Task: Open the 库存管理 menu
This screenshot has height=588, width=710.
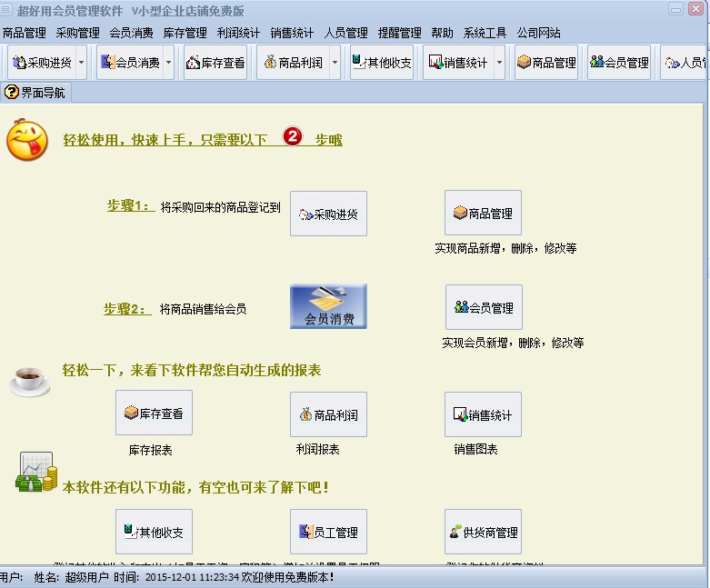Action: [x=185, y=33]
